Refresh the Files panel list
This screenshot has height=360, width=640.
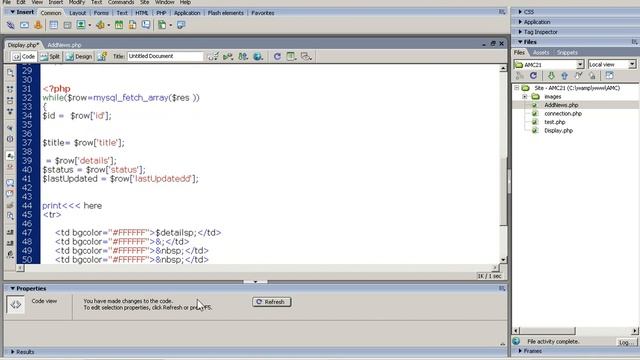[x=533, y=76]
